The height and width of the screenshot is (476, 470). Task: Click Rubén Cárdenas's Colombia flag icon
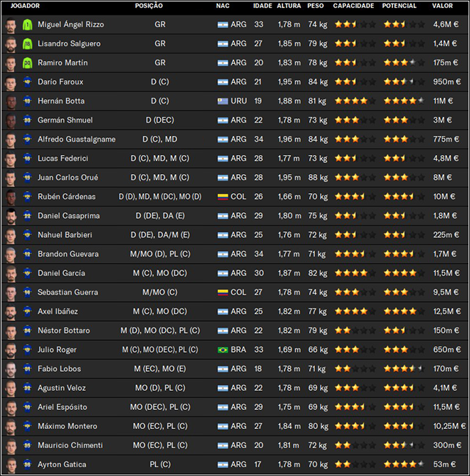(223, 197)
